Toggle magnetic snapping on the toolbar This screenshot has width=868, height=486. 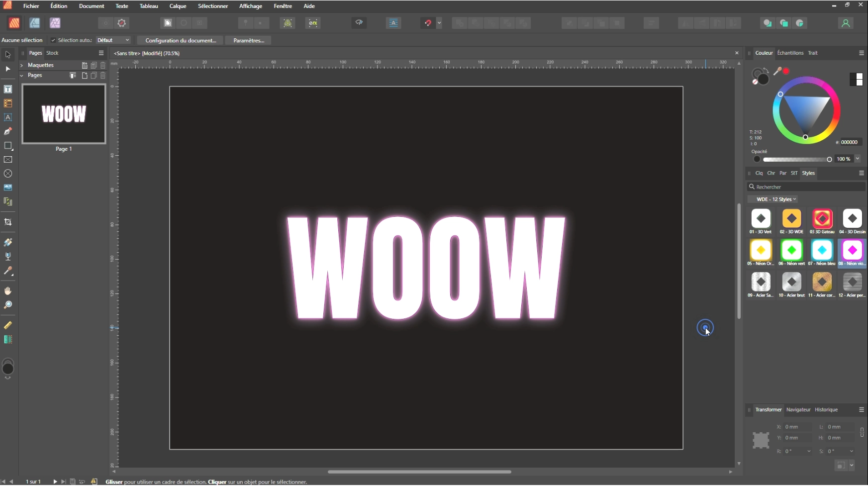coord(428,23)
